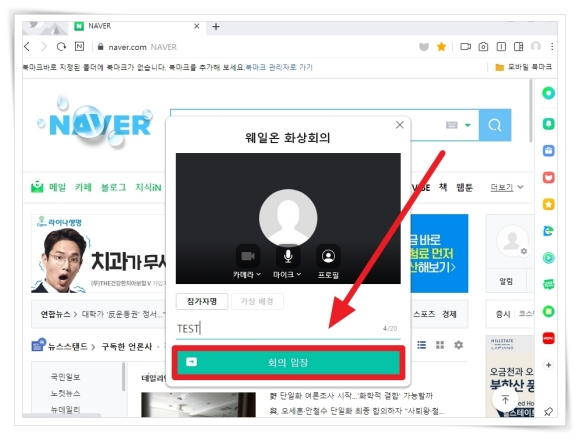
Task: Open the 지식iN menu link
Action: point(148,187)
